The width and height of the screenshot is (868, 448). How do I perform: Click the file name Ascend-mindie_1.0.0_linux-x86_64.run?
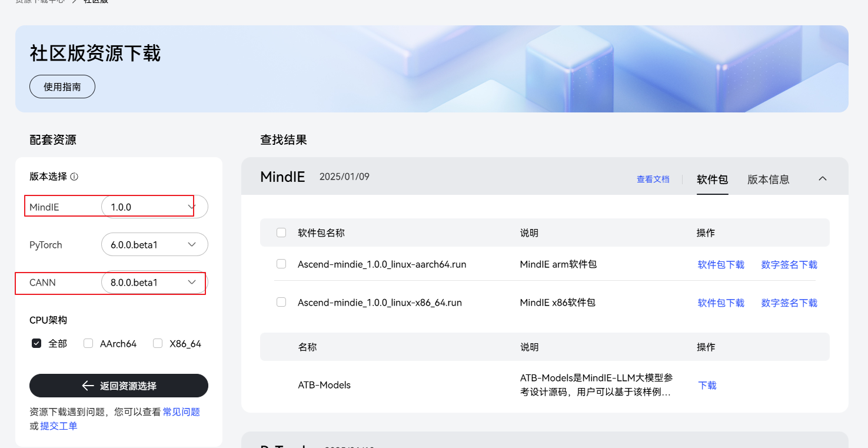click(x=380, y=303)
